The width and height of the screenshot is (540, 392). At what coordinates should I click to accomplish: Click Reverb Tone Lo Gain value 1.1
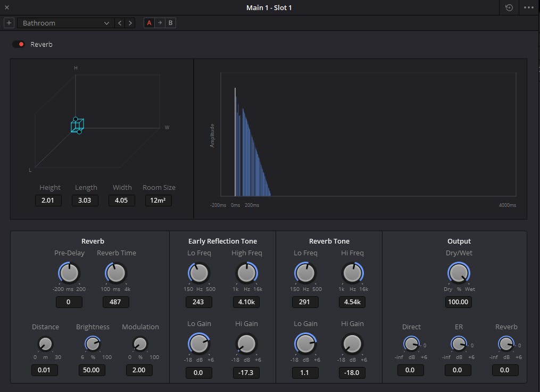pos(305,372)
